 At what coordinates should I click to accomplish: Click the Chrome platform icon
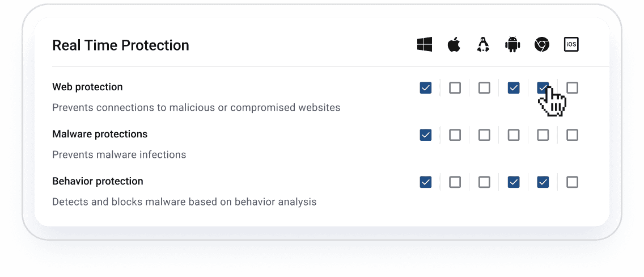click(x=542, y=45)
